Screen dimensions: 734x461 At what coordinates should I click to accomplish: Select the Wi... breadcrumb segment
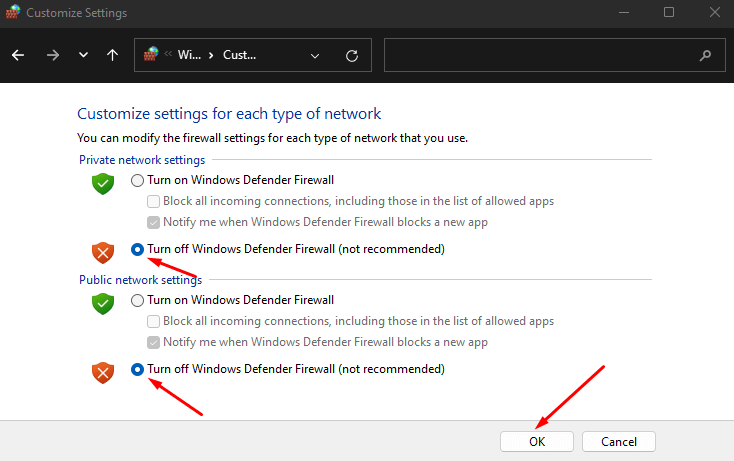(x=189, y=55)
